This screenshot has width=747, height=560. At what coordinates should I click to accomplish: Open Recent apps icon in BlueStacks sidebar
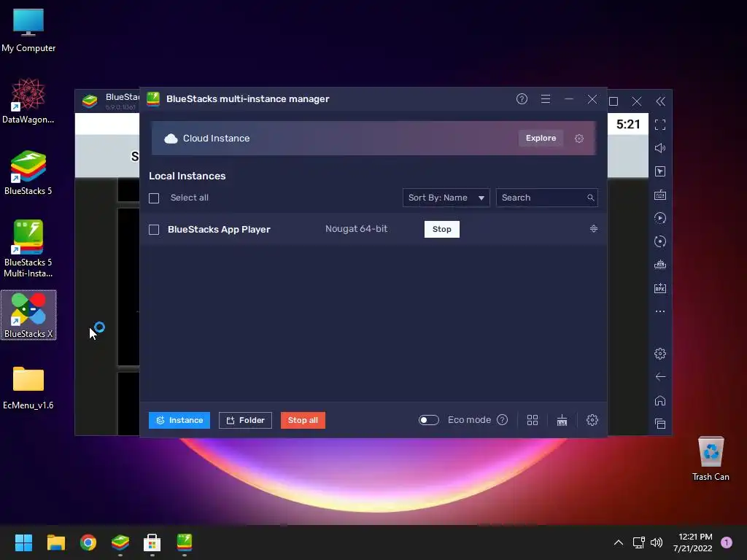pyautogui.click(x=660, y=424)
